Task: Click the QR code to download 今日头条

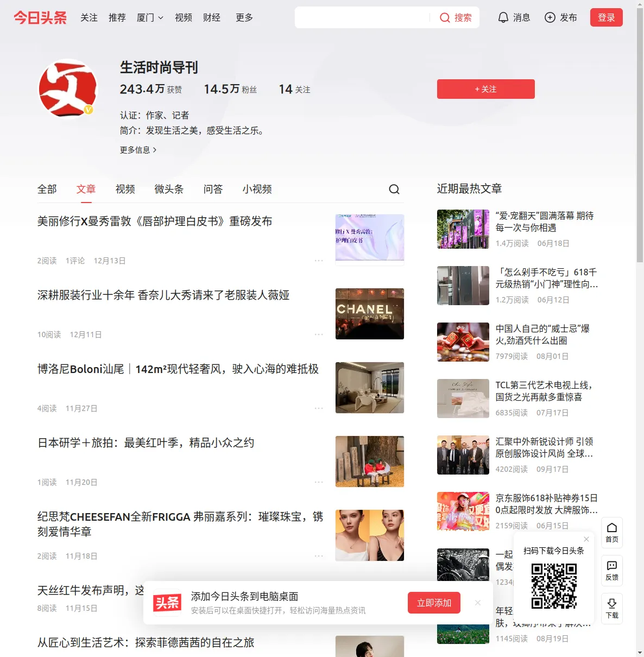Action: point(554,586)
